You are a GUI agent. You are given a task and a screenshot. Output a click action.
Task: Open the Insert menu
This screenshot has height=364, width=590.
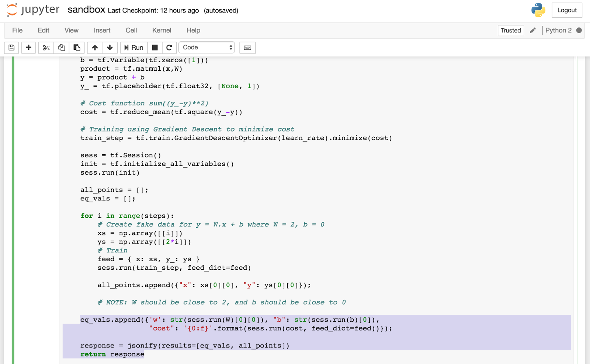102,30
